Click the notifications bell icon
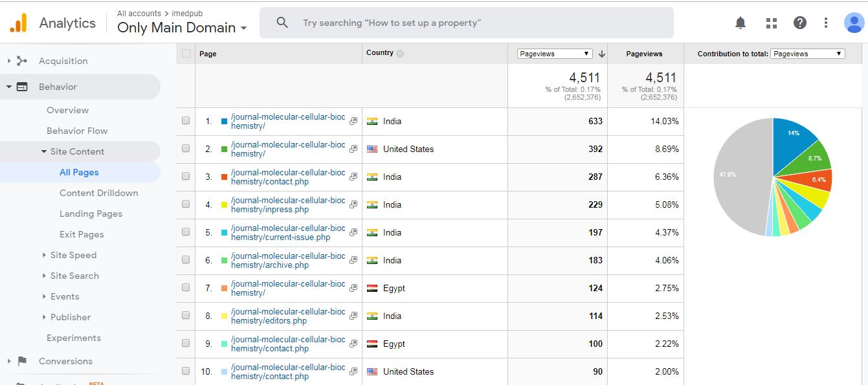 740,23
